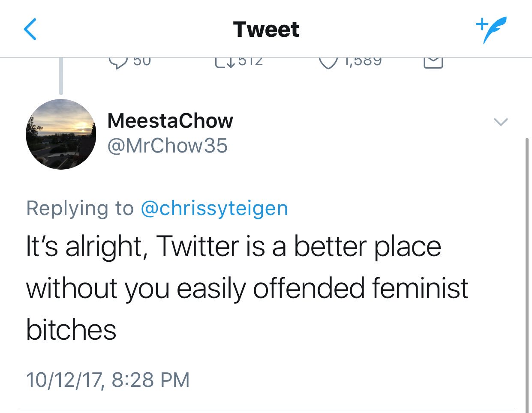Go back using the left arrow
Screen dimensions: 532x413
tap(30, 30)
